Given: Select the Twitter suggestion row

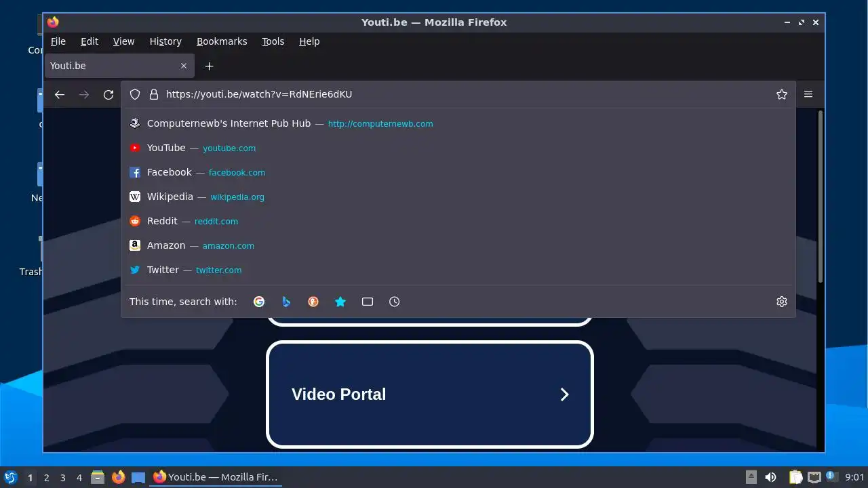Looking at the screenshot, I should 458,270.
